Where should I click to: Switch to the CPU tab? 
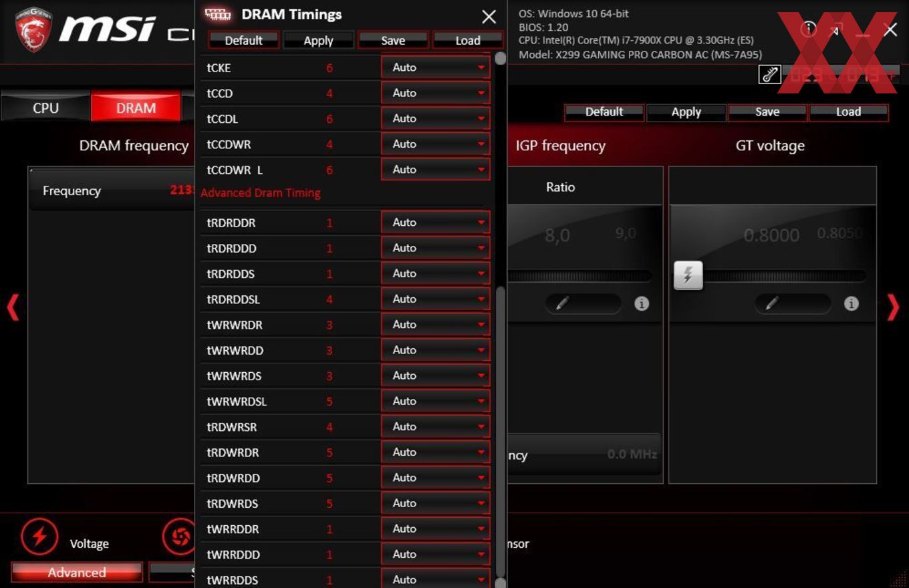pos(45,108)
